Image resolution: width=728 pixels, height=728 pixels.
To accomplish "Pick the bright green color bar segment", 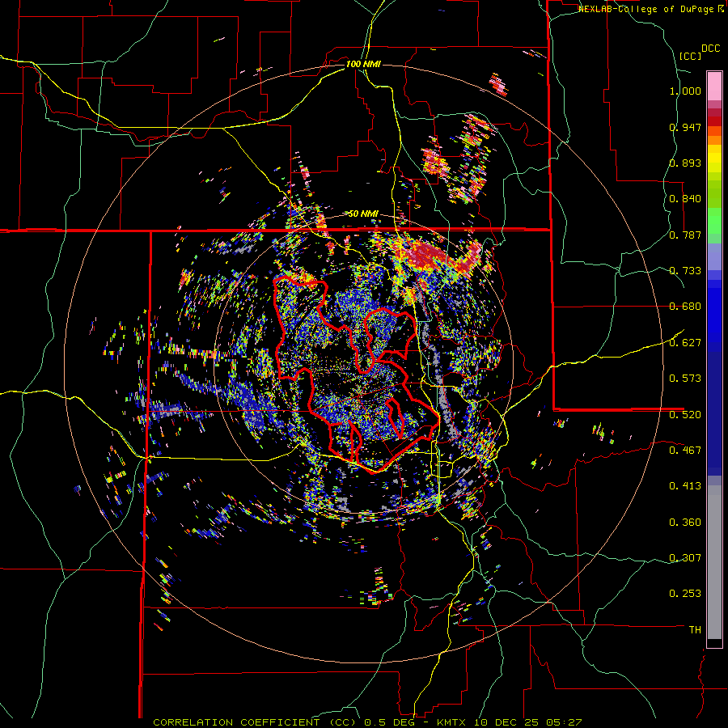I will [x=714, y=221].
